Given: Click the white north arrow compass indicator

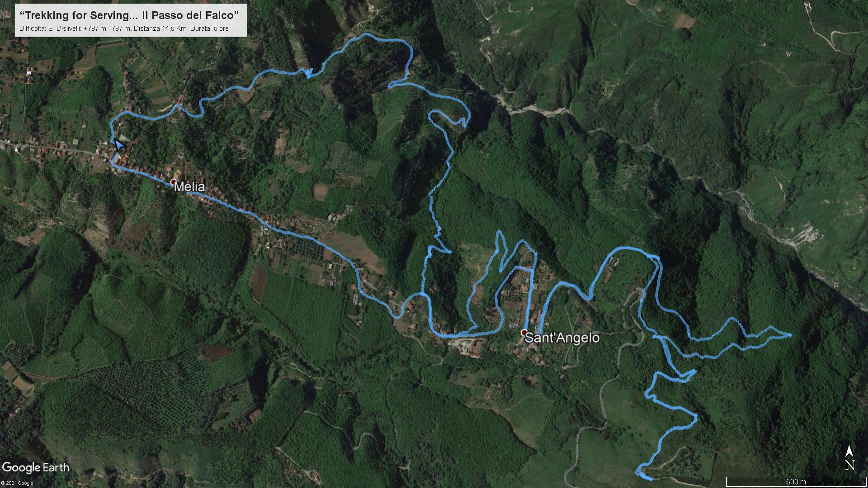Looking at the screenshot, I should (x=849, y=451).
